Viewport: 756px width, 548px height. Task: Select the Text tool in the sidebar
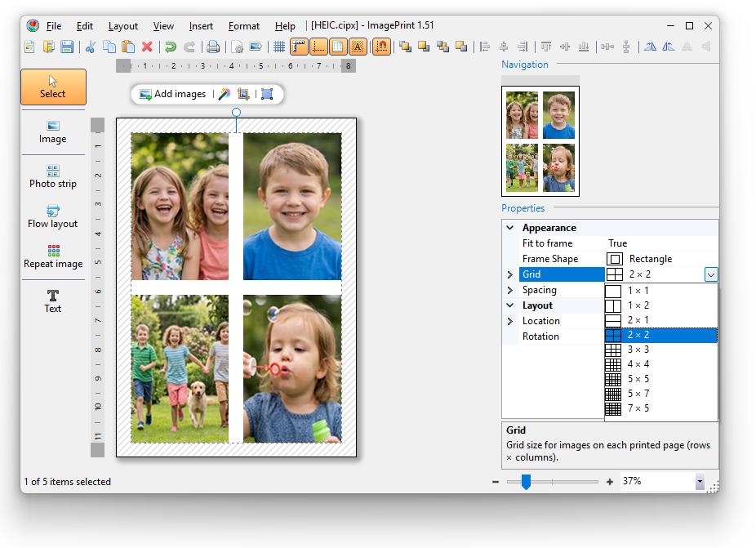tap(52, 302)
